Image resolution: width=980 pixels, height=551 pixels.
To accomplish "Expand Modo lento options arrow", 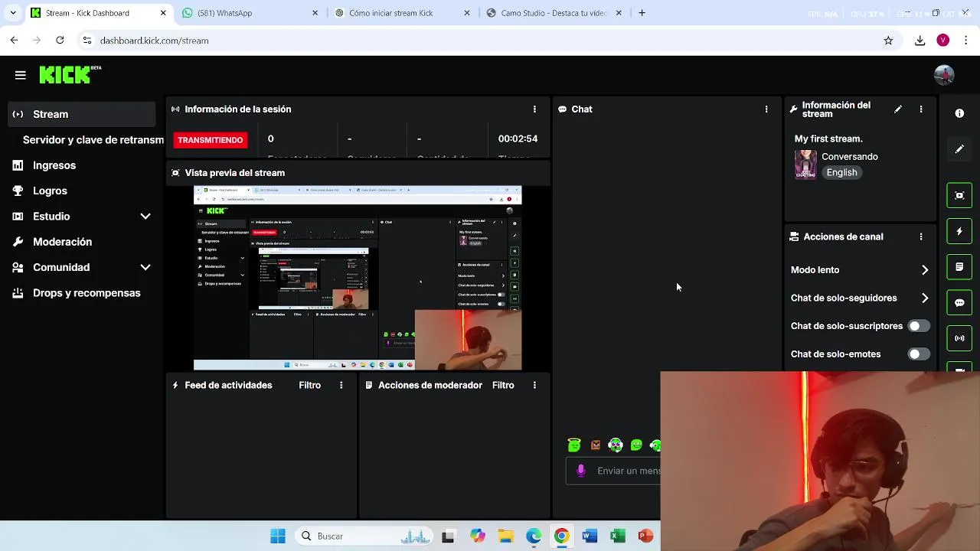I will [x=925, y=270].
